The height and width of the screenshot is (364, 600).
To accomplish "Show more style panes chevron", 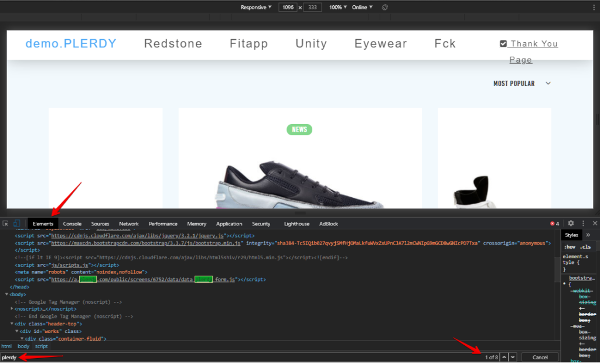I will point(588,235).
